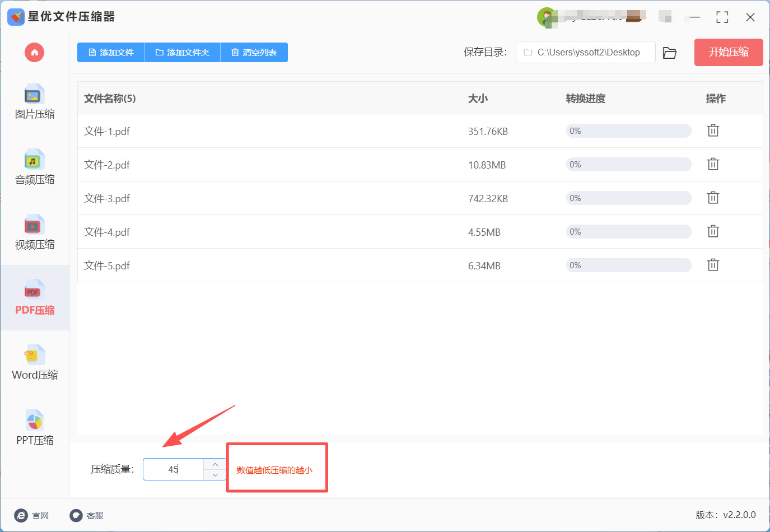Click the 转换进度 column header
The image size is (770, 532).
586,99
